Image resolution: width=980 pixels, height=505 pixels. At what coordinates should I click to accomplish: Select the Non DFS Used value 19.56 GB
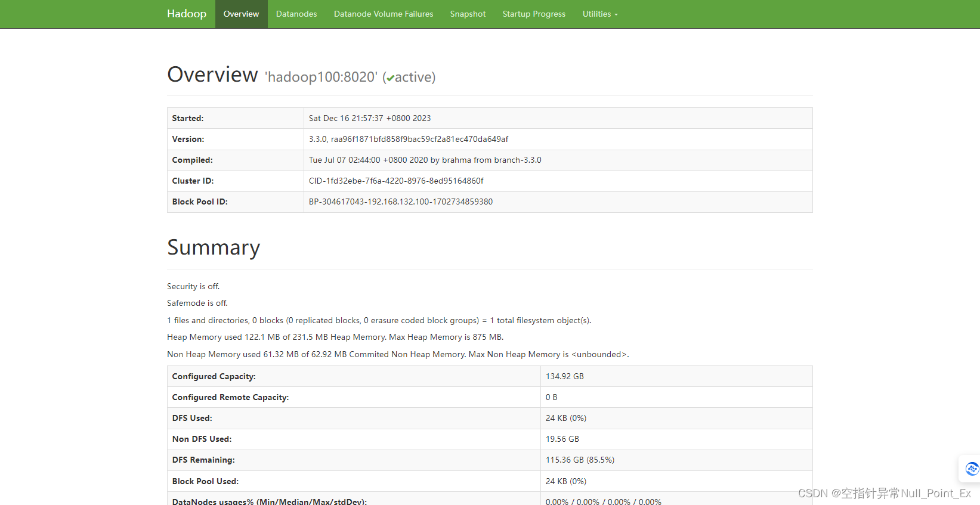[x=562, y=439]
